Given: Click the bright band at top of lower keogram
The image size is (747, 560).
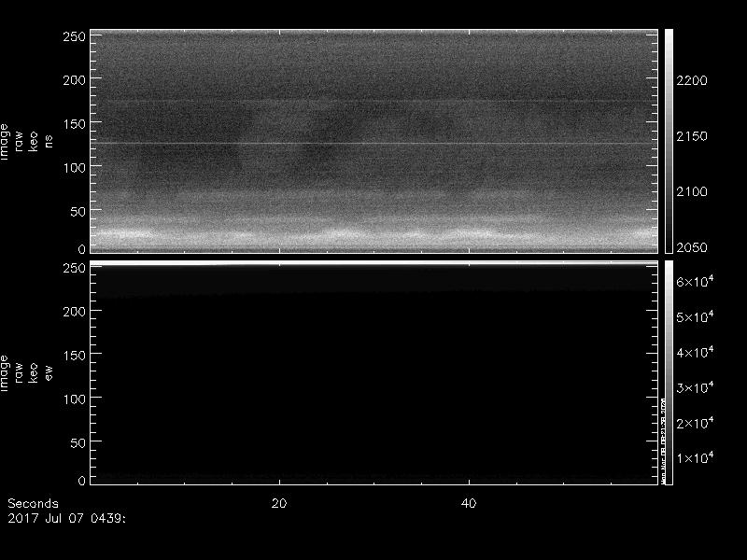Looking at the screenshot, I should [373, 266].
